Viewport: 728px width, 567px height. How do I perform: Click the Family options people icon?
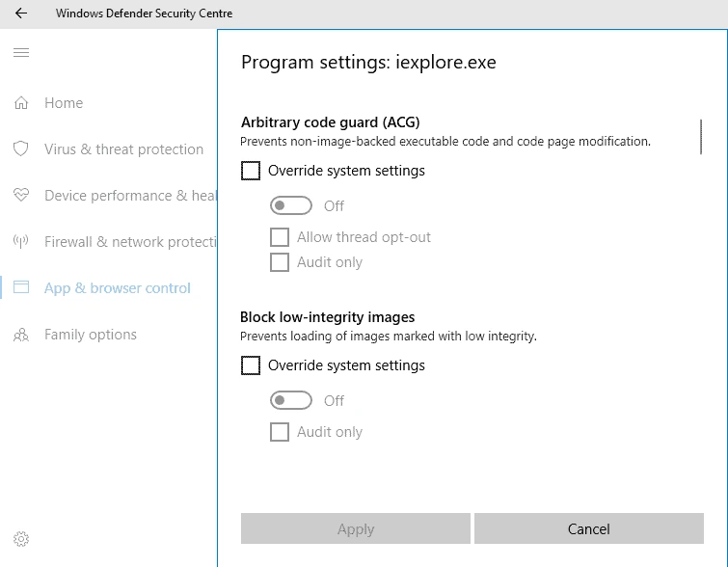pyautogui.click(x=21, y=335)
